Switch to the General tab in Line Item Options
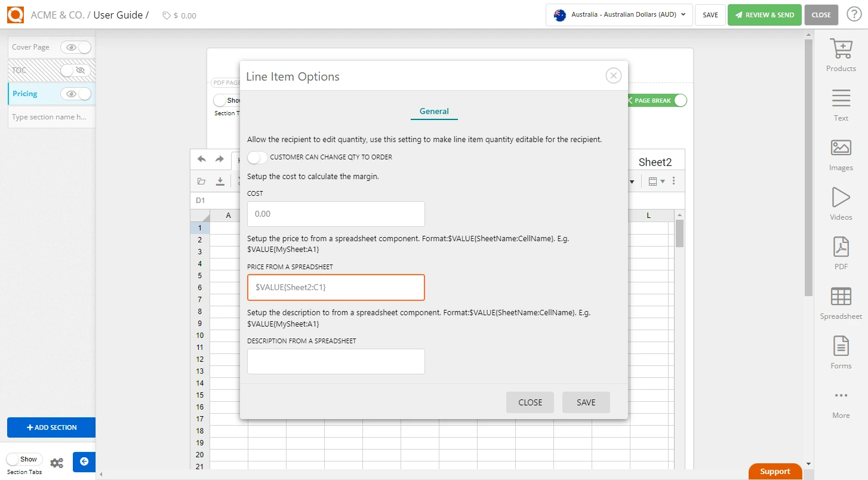 pos(434,111)
